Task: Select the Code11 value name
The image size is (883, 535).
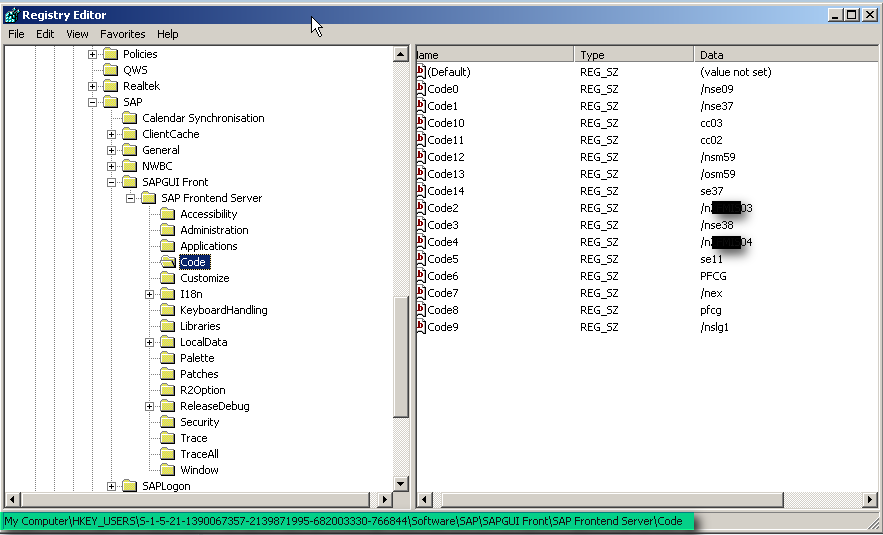Action: [x=446, y=140]
